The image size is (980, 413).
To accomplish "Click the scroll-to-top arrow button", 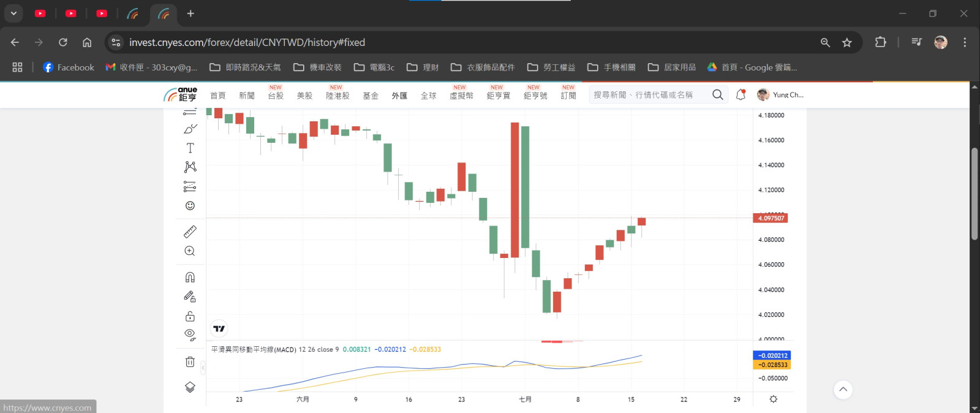I will point(843,390).
